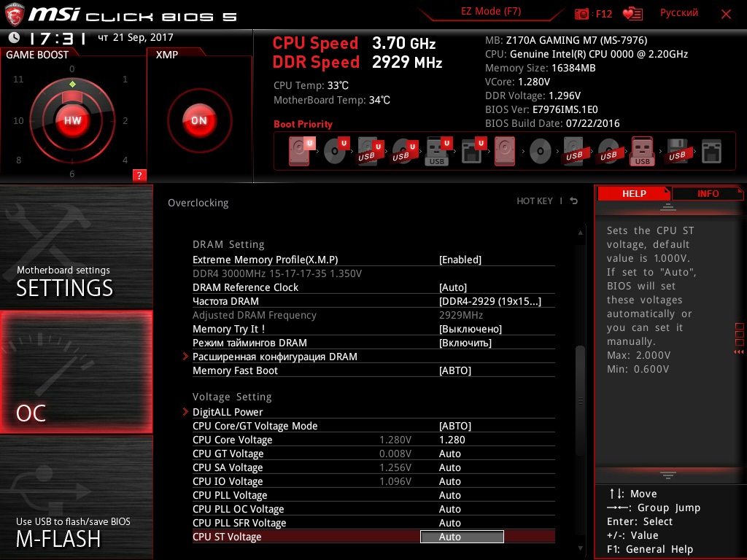Switch to the HELP tab
Screen dimensions: 747x560
tap(634, 193)
